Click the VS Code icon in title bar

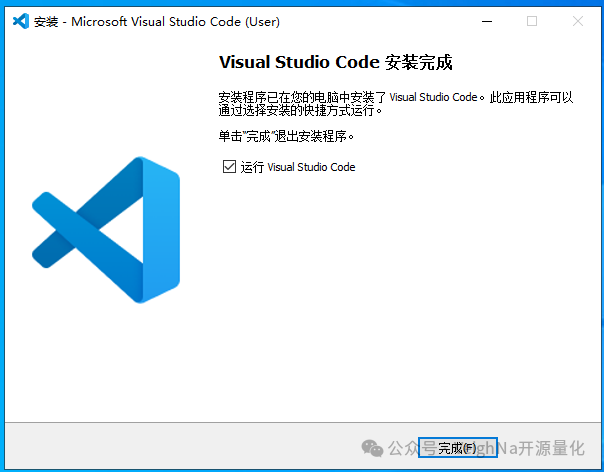point(20,21)
